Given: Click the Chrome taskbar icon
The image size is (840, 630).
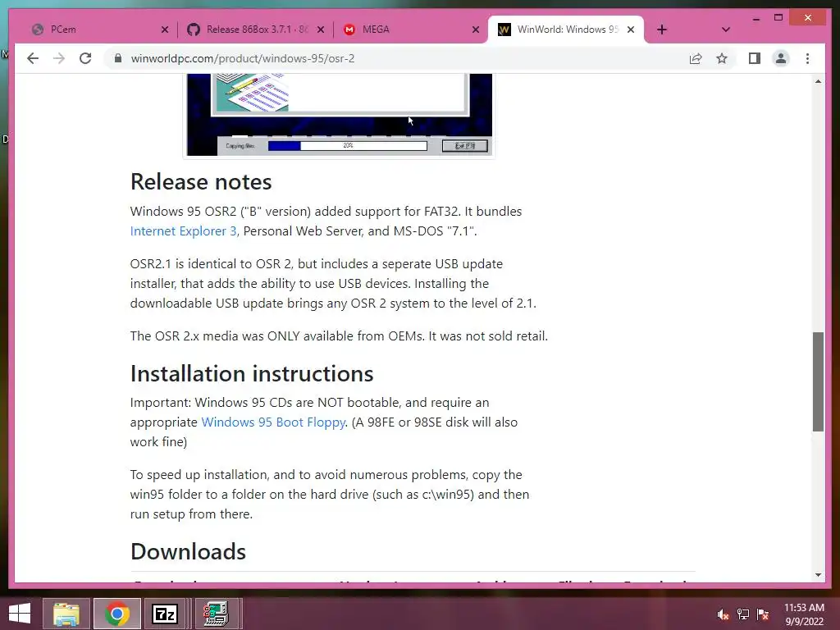Looking at the screenshot, I should (x=116, y=614).
